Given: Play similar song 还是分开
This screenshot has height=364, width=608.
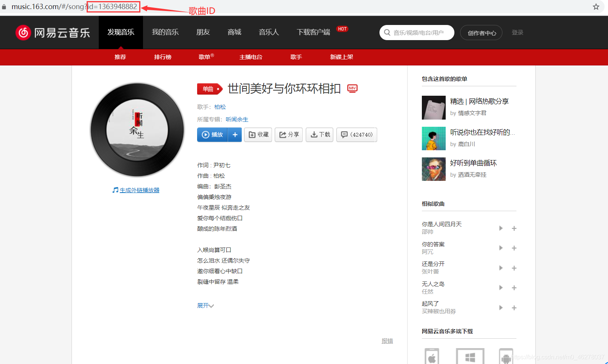Looking at the screenshot, I should pyautogui.click(x=501, y=268).
